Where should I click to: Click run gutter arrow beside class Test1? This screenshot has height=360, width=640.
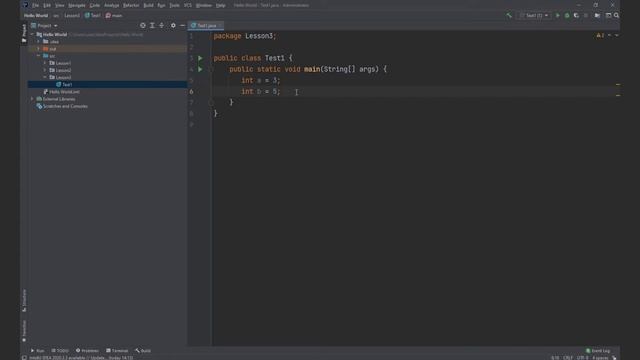coord(200,58)
